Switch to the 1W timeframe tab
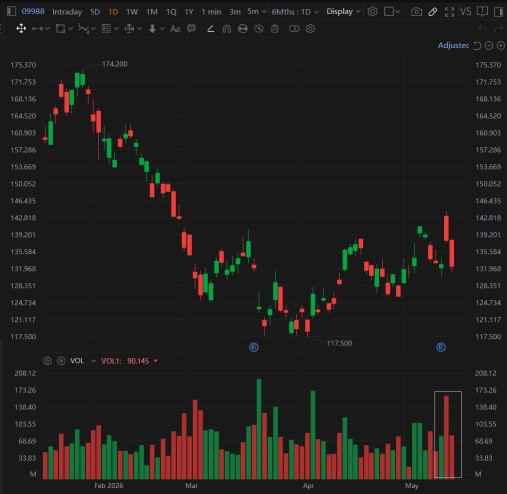 pos(132,12)
